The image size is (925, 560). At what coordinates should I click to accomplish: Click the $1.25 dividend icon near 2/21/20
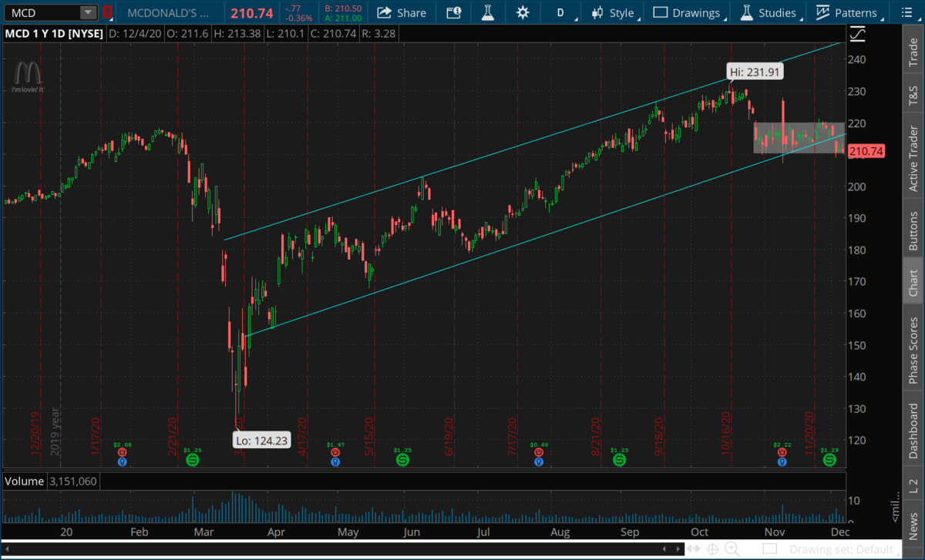[x=193, y=460]
